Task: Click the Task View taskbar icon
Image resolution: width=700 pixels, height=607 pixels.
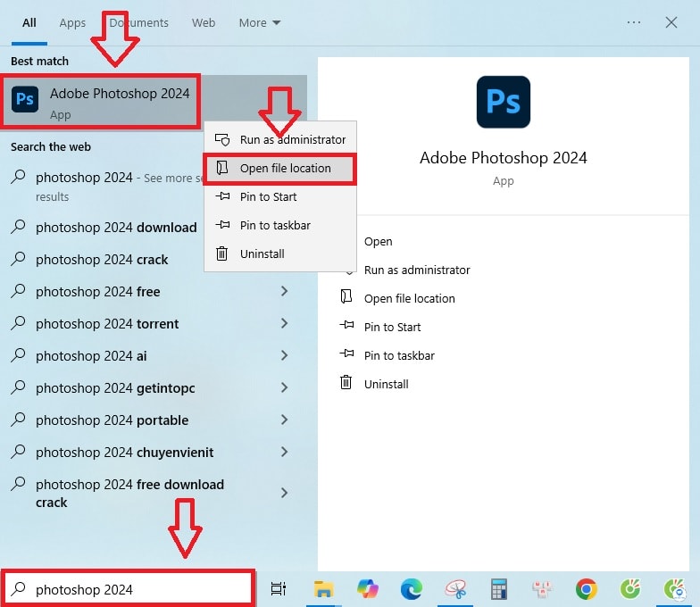Action: [x=279, y=589]
